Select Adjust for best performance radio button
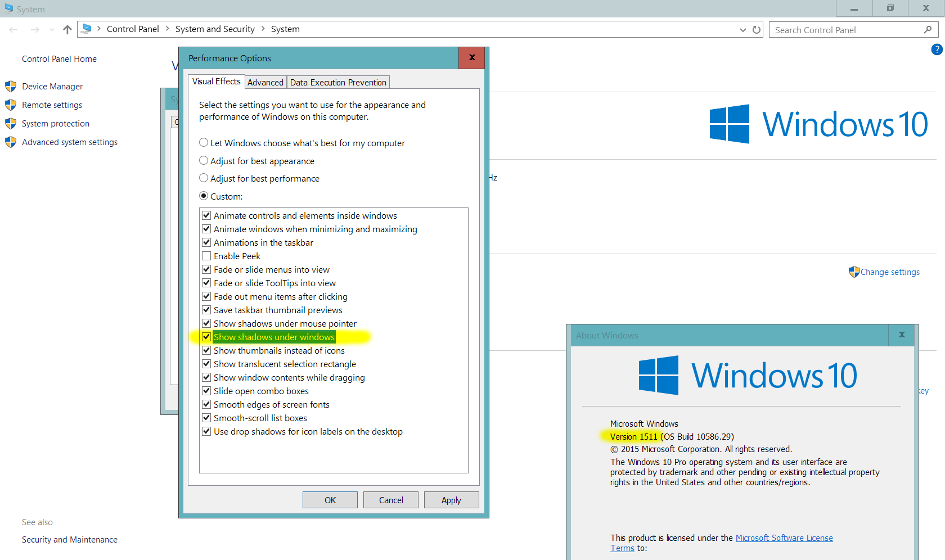This screenshot has height=560, width=945. pos(204,178)
